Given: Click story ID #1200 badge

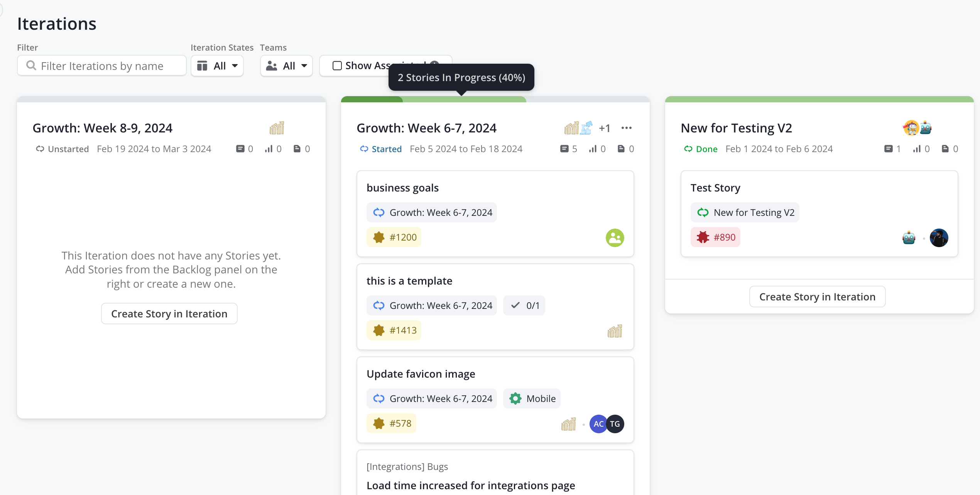Looking at the screenshot, I should pyautogui.click(x=394, y=237).
